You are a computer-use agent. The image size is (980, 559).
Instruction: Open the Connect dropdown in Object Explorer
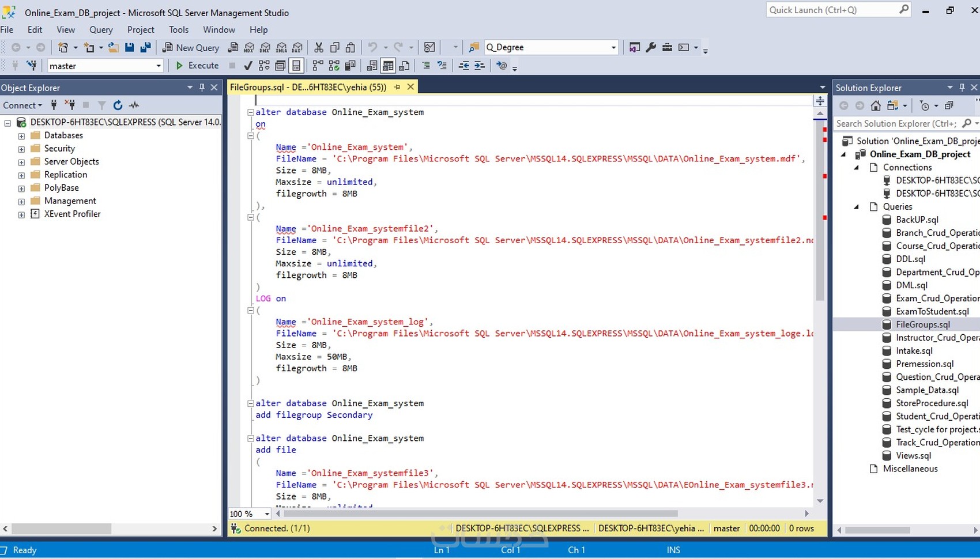point(22,105)
